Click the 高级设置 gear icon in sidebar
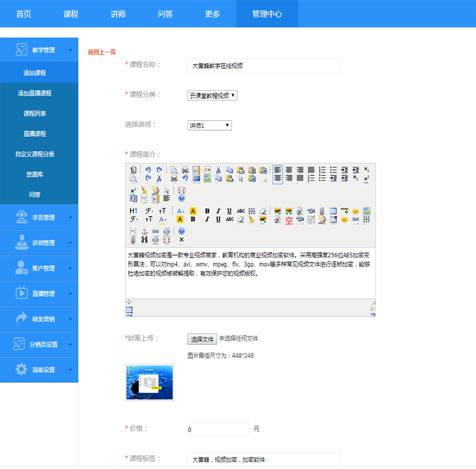The width and height of the screenshot is (476, 469). tap(21, 369)
